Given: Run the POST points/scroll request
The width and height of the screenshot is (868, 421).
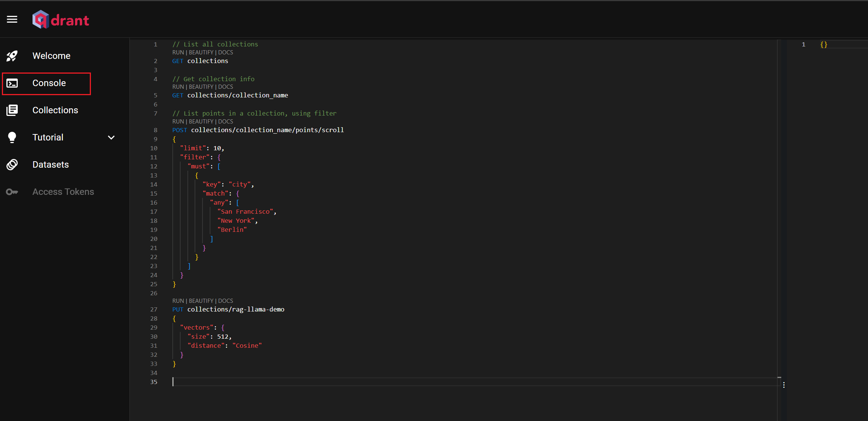Looking at the screenshot, I should pos(178,122).
